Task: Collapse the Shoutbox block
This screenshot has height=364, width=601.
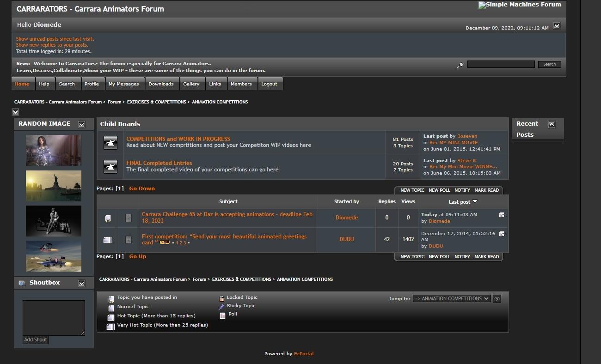Action: coord(82,283)
